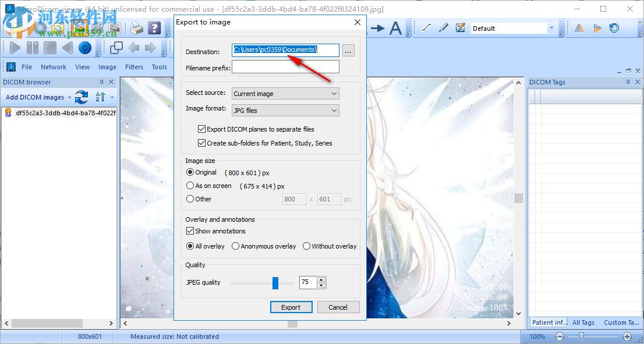Click the save preset disk icon

pyautogui.click(x=461, y=28)
